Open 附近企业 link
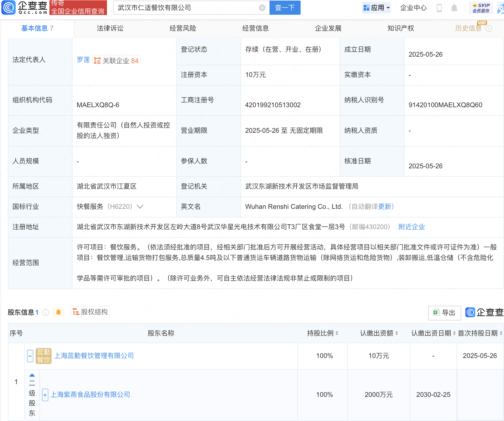Screen dimensions: 504x421 [x=411, y=227]
